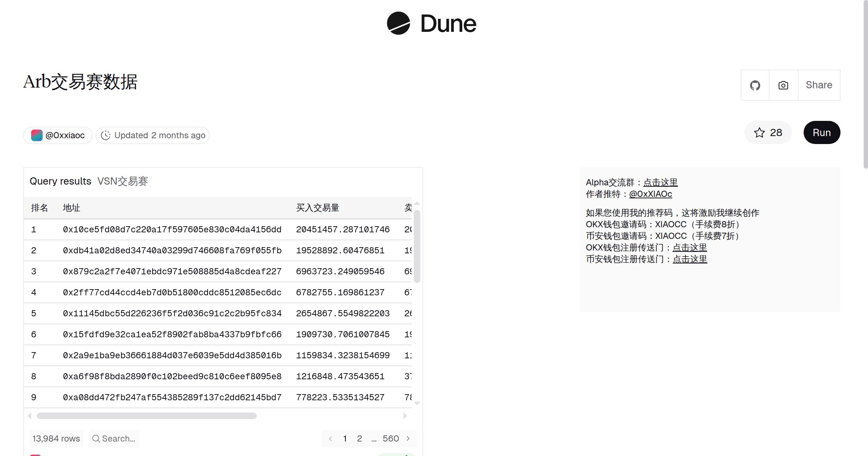Advance to the next results page chevron

408,438
